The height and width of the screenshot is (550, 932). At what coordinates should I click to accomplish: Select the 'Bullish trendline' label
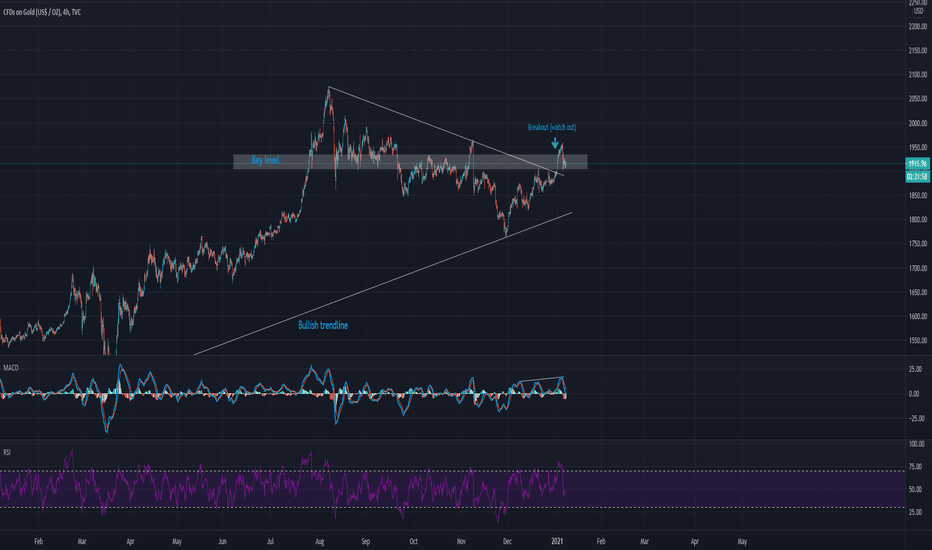[323, 325]
